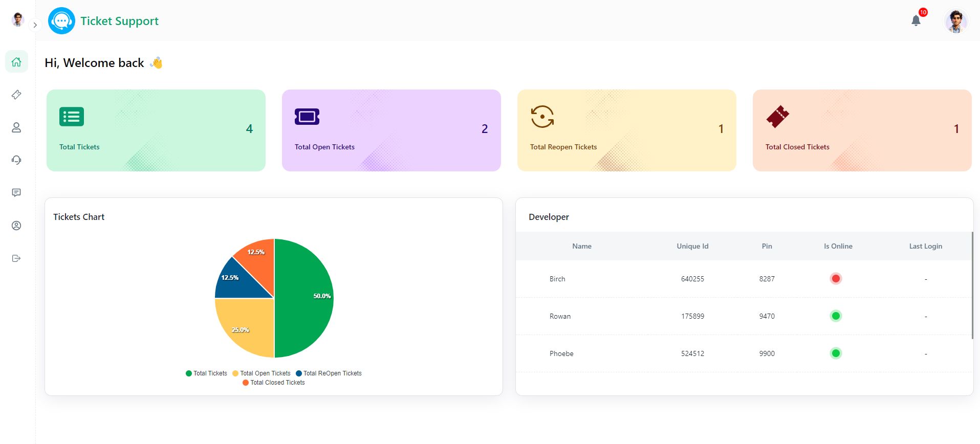980x444 pixels.
Task: Open the Home dashboard sidebar icon
Action: tap(16, 62)
